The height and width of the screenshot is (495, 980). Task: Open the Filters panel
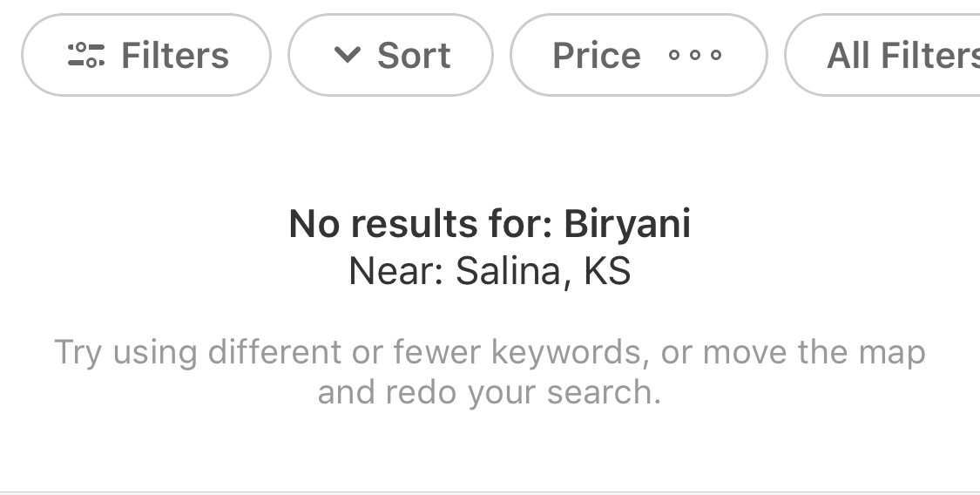(146, 55)
